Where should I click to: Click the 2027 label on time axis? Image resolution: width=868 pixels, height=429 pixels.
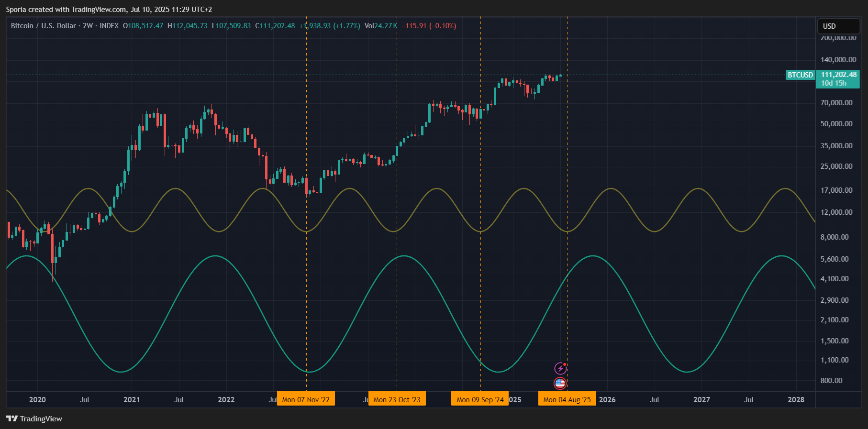click(x=701, y=400)
